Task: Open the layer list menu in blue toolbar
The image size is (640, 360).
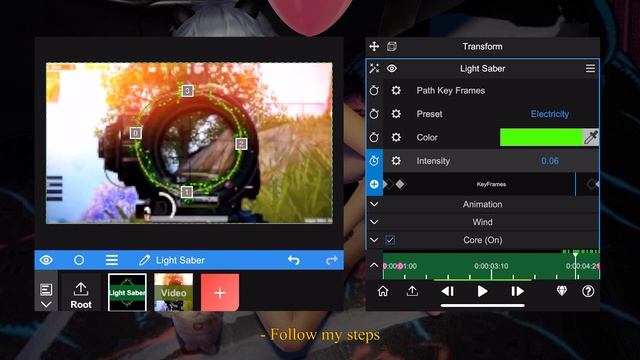Action: (111, 260)
